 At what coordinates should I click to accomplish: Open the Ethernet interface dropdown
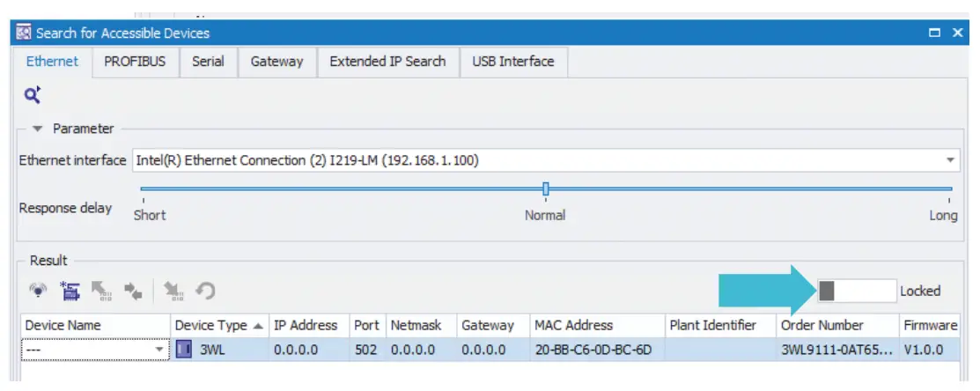click(951, 160)
